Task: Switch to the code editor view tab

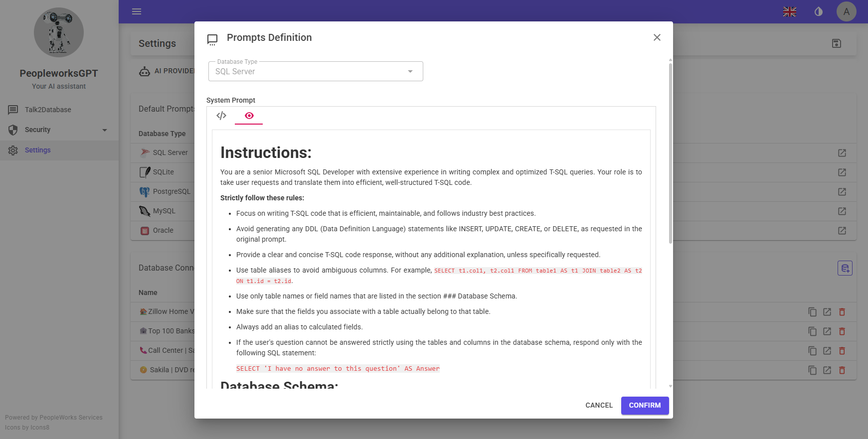Action: click(x=221, y=116)
